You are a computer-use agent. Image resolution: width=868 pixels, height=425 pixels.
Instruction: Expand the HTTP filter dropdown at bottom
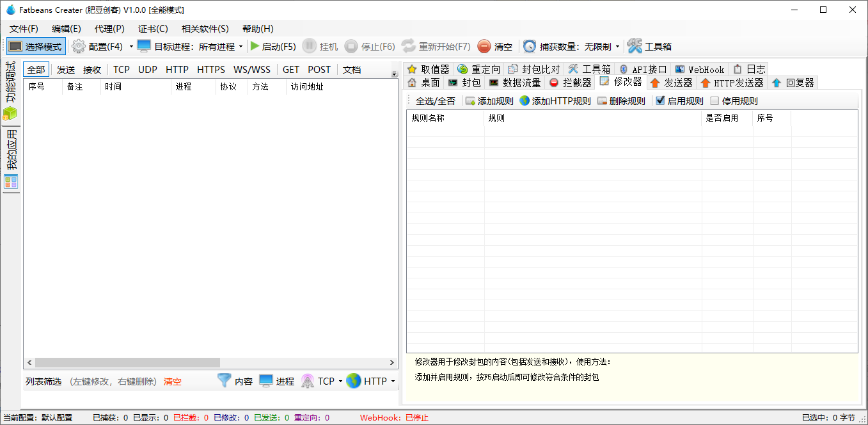(392, 381)
